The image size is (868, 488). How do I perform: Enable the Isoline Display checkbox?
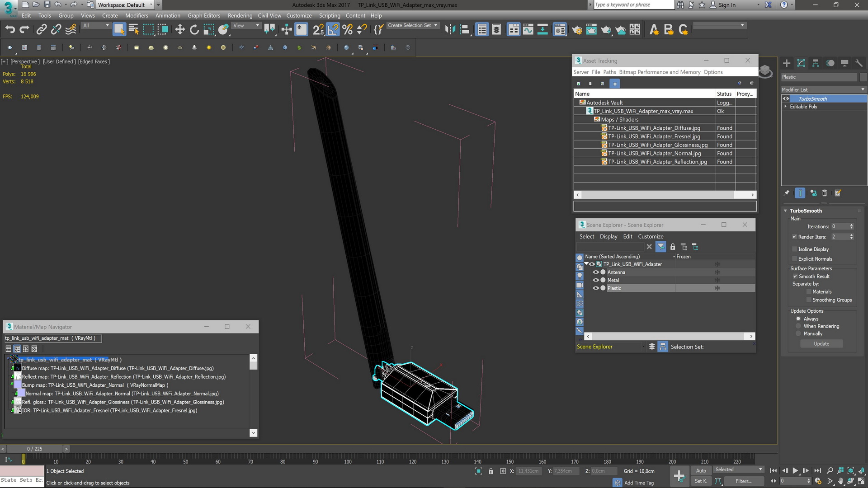click(795, 249)
